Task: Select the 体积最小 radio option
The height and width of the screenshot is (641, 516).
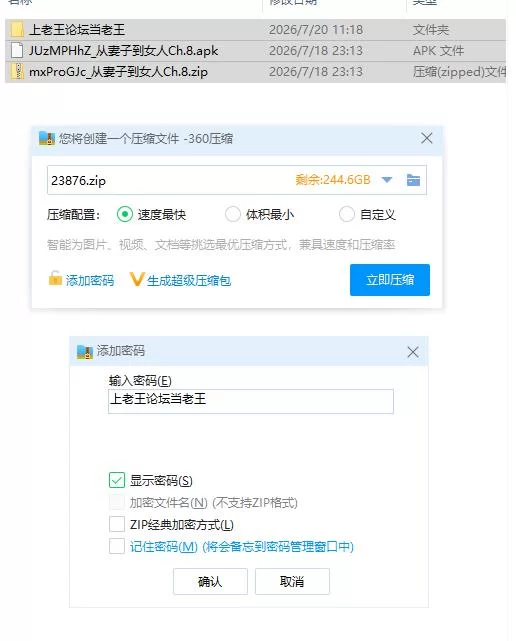Action: (x=233, y=214)
